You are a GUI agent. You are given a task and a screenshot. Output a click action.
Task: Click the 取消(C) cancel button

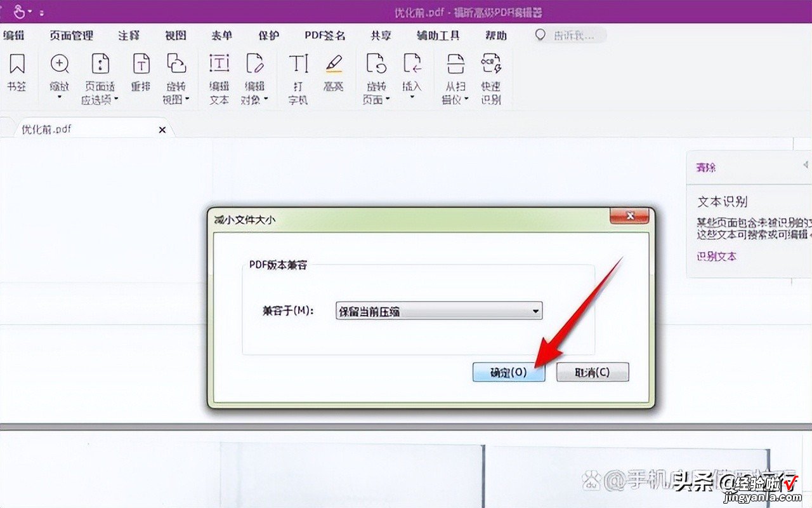click(x=593, y=373)
